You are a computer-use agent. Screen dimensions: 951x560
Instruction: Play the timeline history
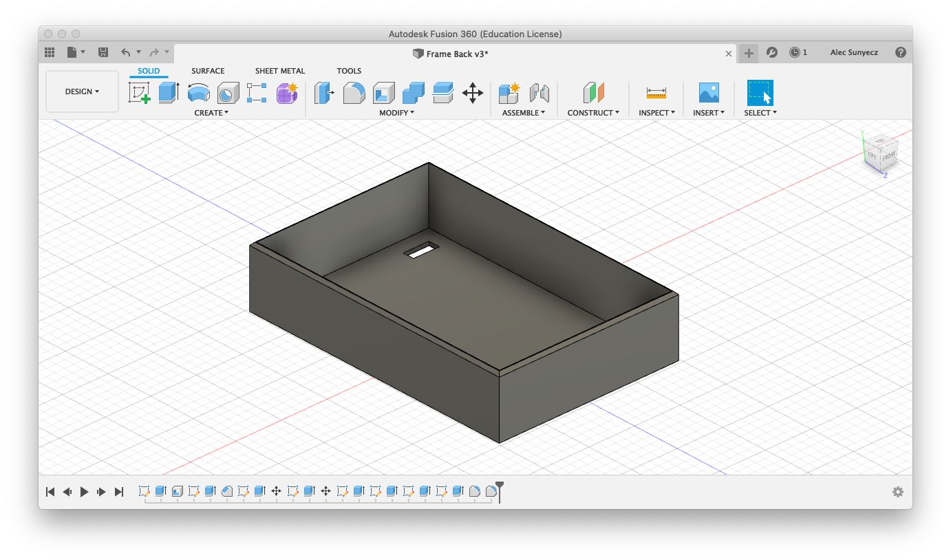85,492
